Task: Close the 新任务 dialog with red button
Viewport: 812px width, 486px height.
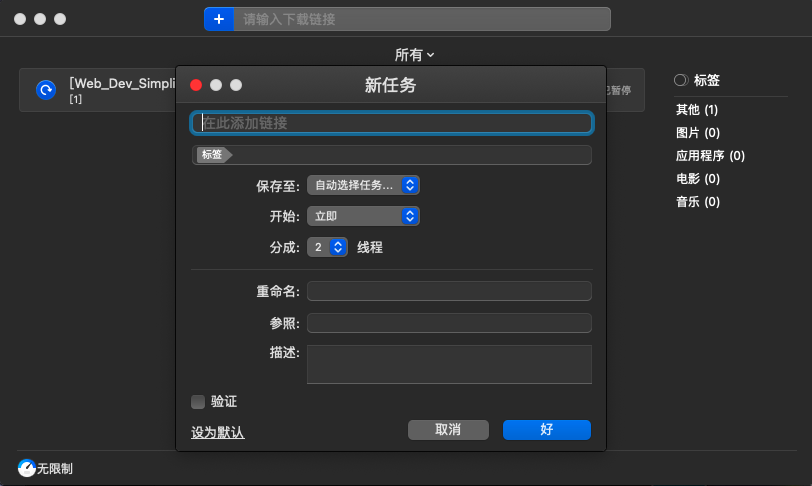Action: pyautogui.click(x=196, y=85)
